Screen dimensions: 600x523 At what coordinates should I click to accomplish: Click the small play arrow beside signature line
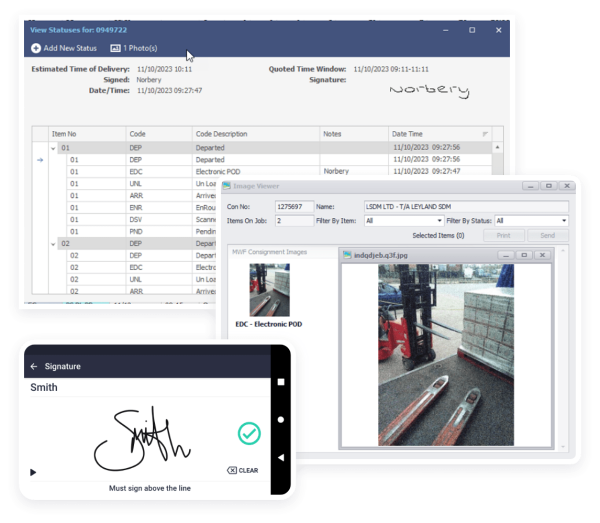point(33,471)
